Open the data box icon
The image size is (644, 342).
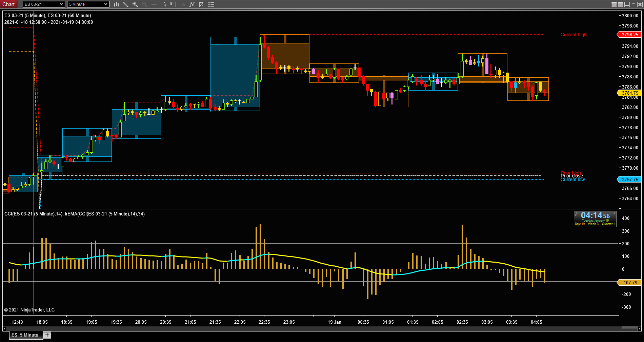pos(164,4)
